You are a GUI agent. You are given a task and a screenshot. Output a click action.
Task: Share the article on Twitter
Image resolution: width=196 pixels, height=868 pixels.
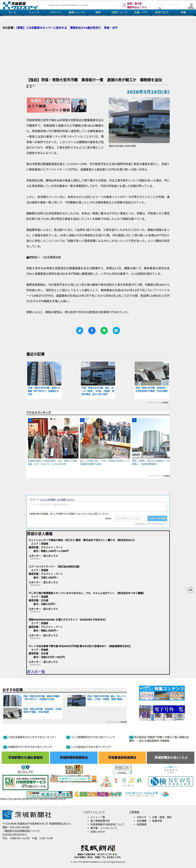pyautogui.click(x=80, y=331)
